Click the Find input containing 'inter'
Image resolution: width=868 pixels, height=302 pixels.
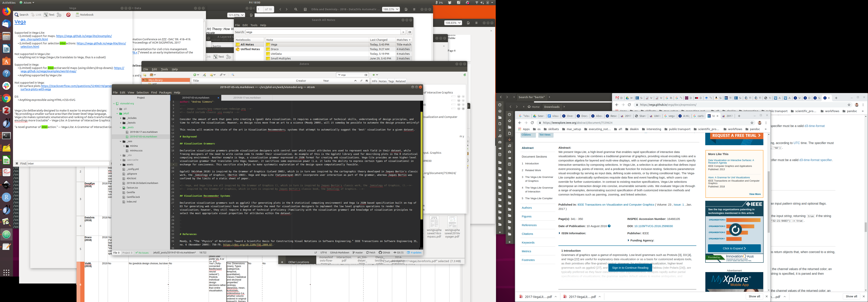(x=67, y=164)
